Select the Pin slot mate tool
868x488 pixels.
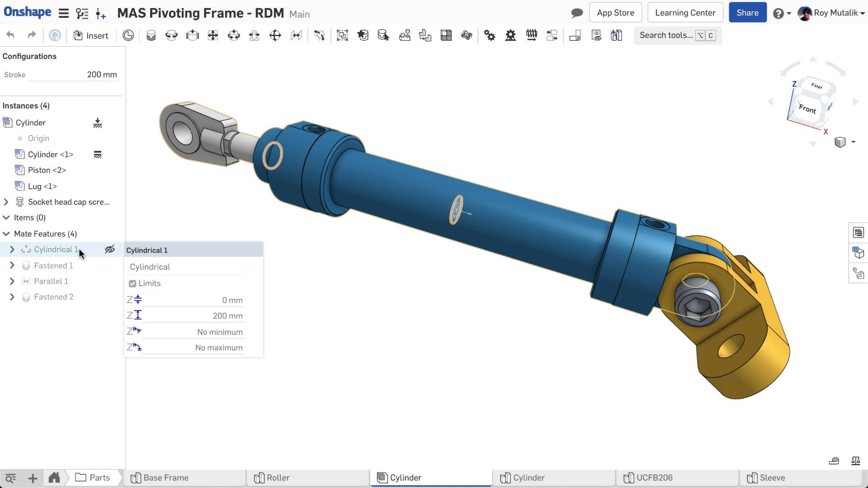tap(254, 35)
